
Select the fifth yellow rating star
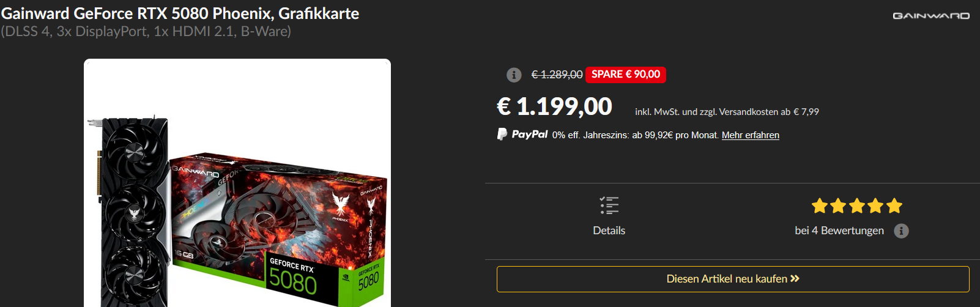coord(894,206)
